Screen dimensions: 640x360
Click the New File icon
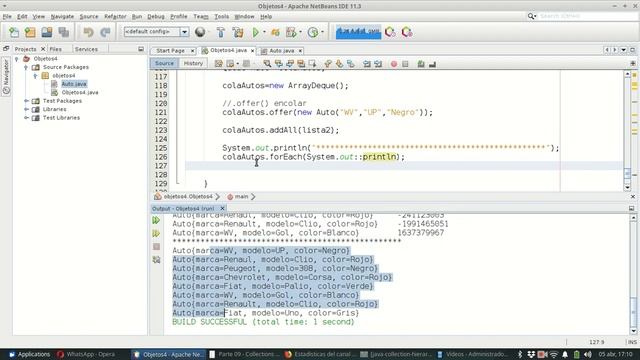[x=14, y=32]
